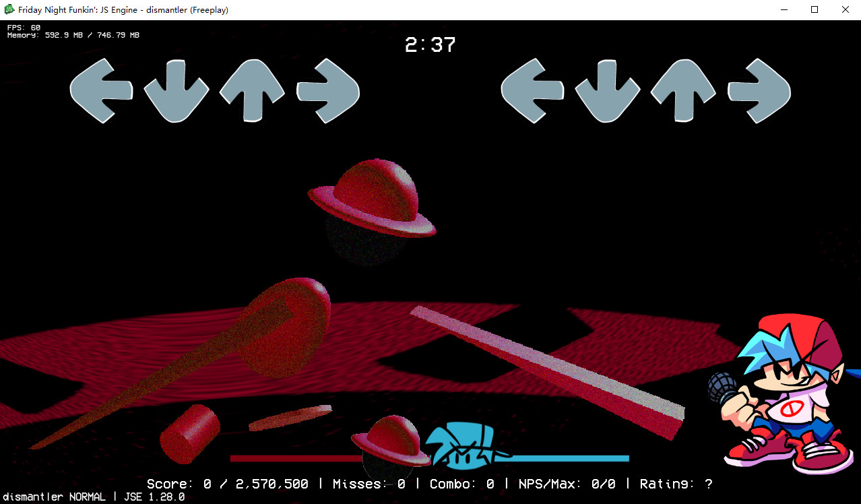Click the player's down arrow receptor
861x504 pixels.
click(608, 91)
